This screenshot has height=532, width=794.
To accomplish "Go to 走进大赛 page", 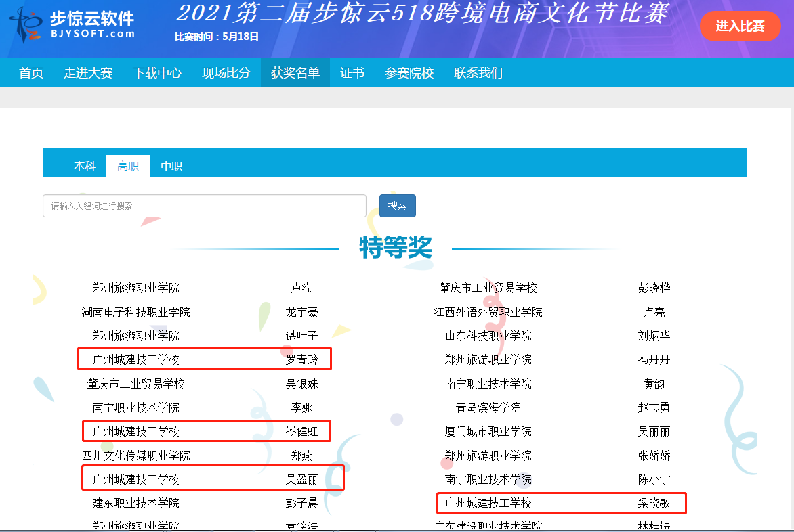I will click(x=88, y=73).
